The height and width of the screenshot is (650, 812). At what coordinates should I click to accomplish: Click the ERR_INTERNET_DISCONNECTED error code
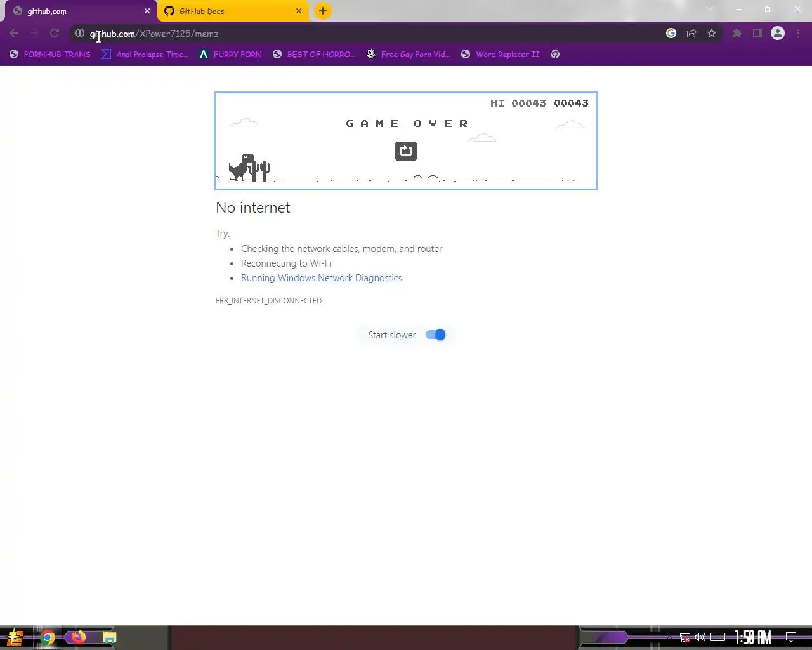point(268,301)
